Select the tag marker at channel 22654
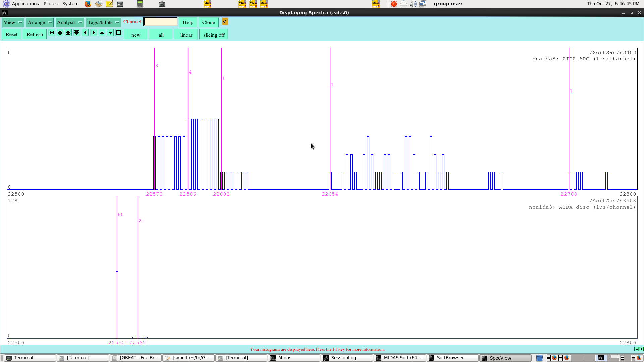Screen dimensions: 644x362 (x=330, y=194)
